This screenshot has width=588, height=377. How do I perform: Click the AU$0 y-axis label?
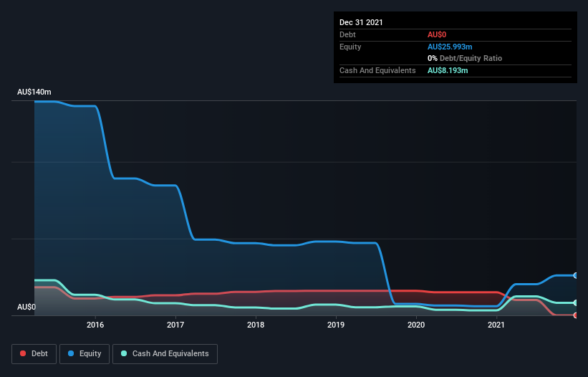26,307
